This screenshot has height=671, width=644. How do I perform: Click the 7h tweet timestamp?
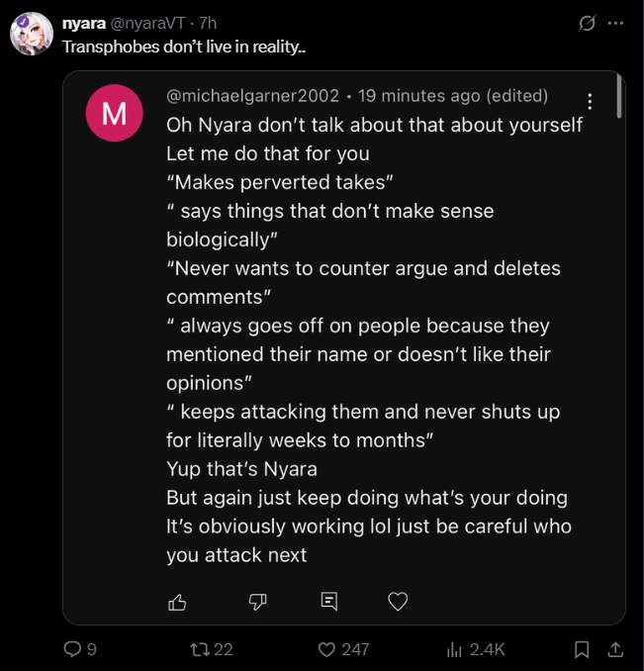click(207, 23)
